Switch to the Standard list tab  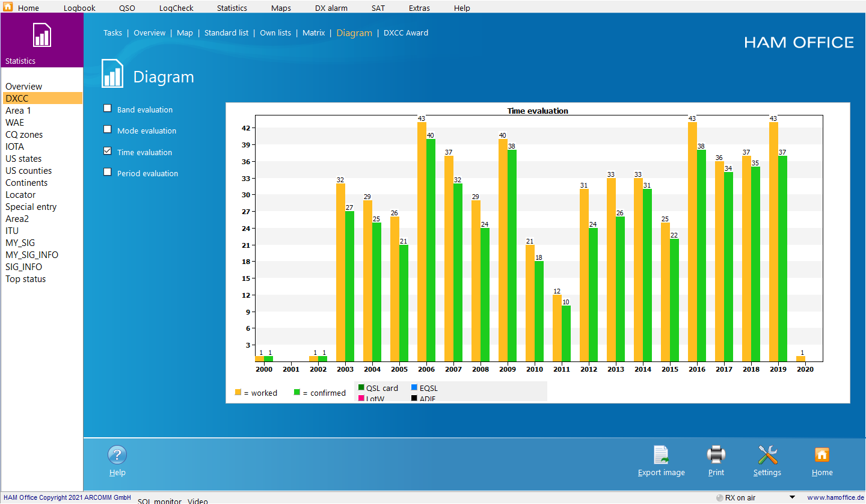tap(226, 33)
